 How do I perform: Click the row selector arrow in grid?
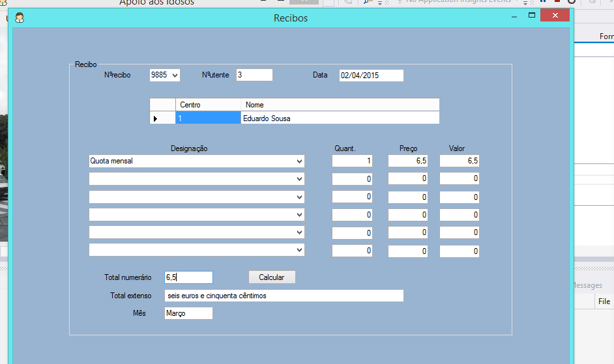pyautogui.click(x=155, y=119)
